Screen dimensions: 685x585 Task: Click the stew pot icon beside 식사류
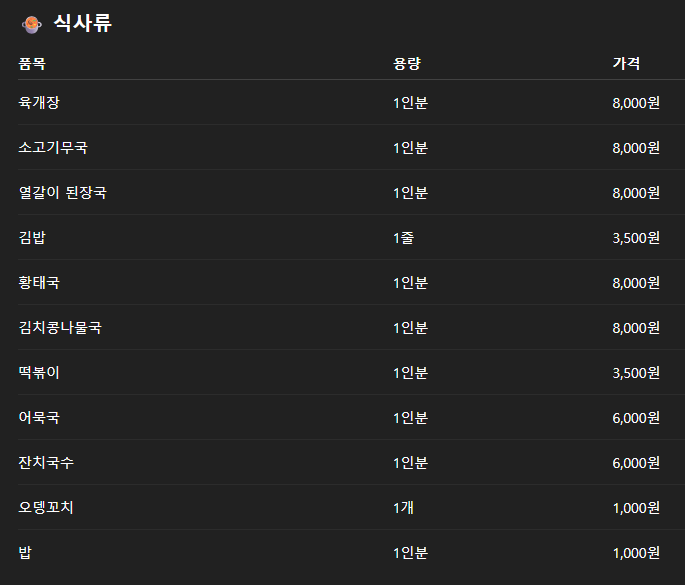(32, 24)
